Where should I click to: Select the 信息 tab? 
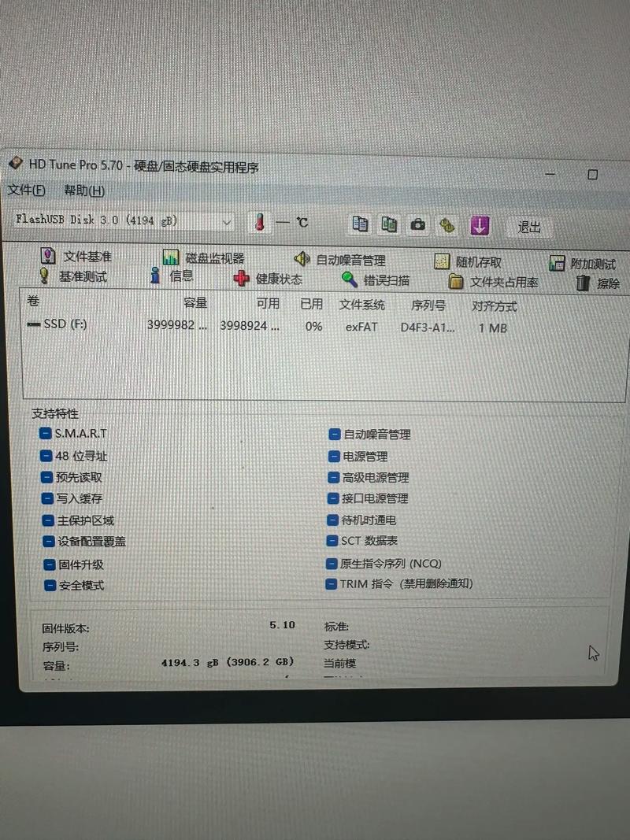coord(172,276)
